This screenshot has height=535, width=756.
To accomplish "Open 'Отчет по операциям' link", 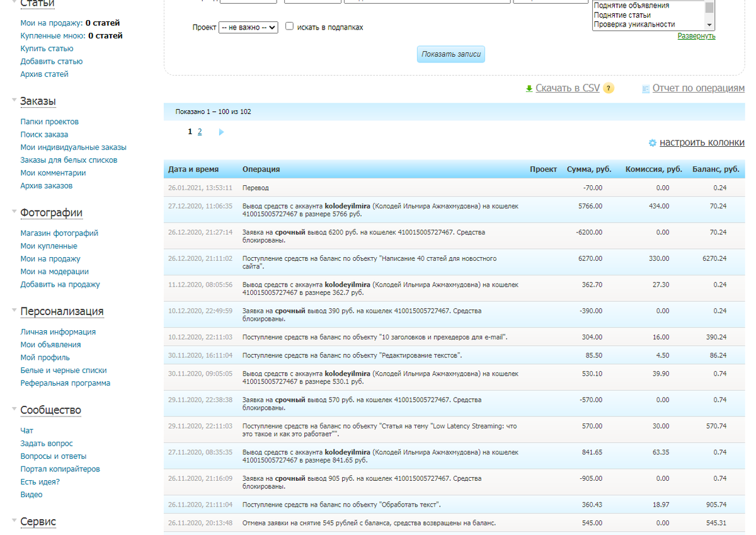I will [x=699, y=88].
